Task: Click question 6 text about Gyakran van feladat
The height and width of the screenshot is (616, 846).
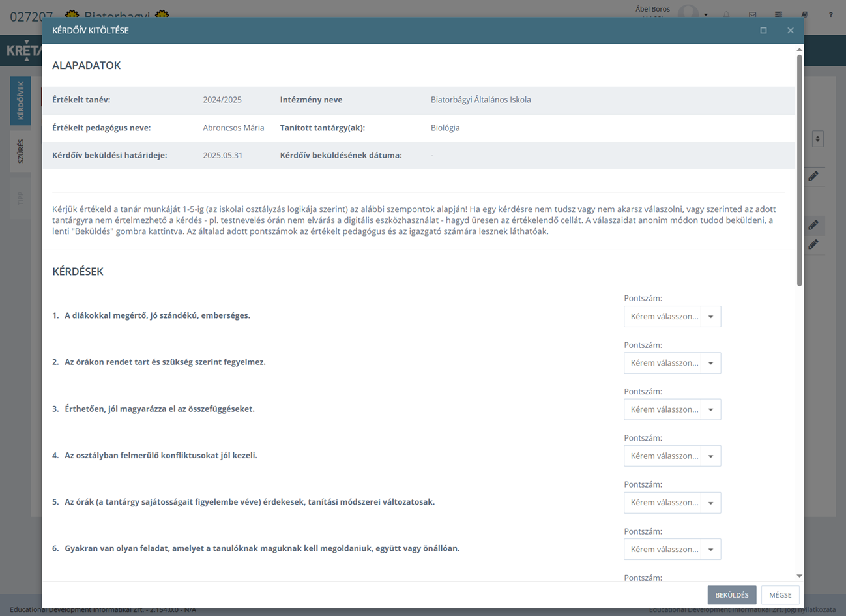Action: point(262,548)
